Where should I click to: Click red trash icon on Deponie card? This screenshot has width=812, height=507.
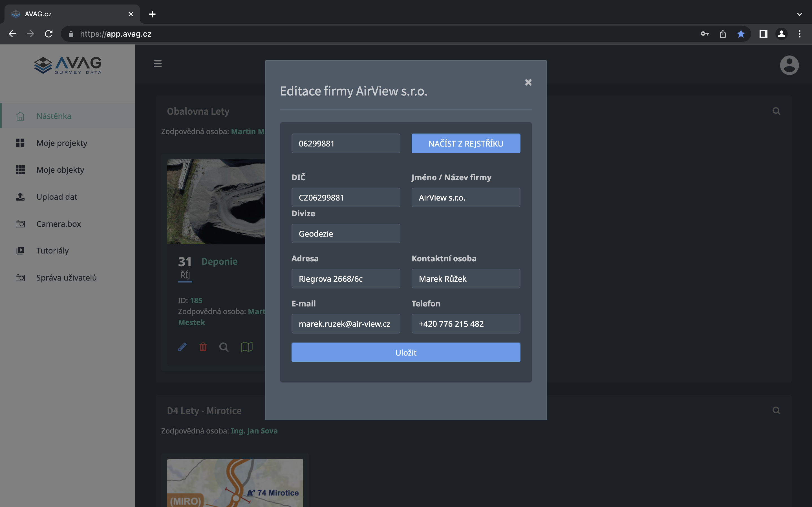point(203,347)
